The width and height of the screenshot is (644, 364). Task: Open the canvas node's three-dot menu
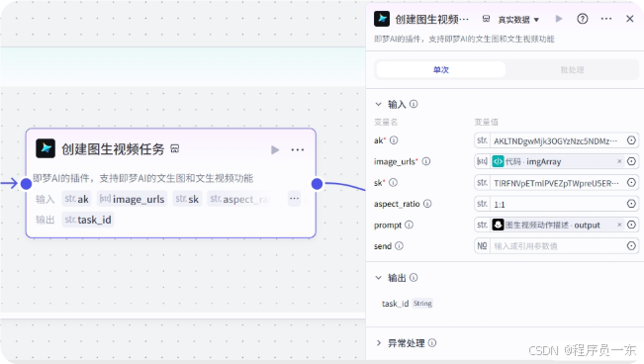point(298,150)
